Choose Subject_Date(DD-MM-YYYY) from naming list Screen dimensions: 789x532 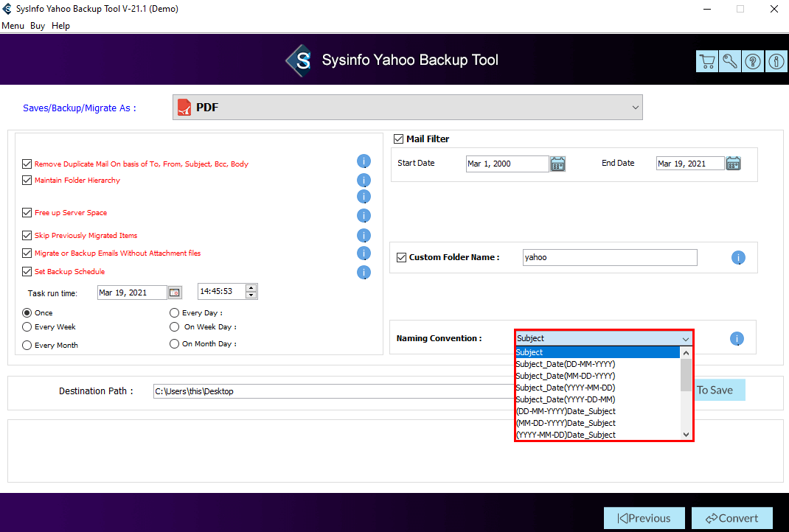coord(566,364)
